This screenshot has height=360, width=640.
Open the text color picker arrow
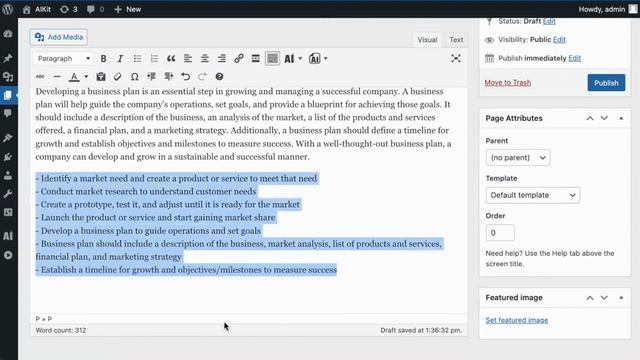[86, 77]
